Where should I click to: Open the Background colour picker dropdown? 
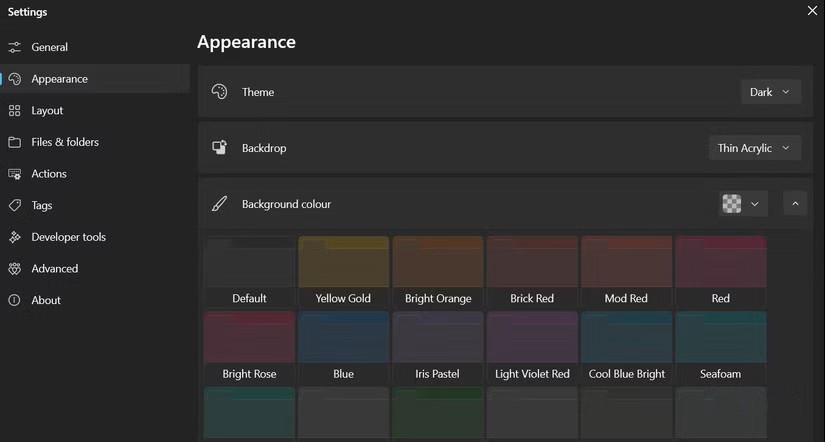click(743, 204)
